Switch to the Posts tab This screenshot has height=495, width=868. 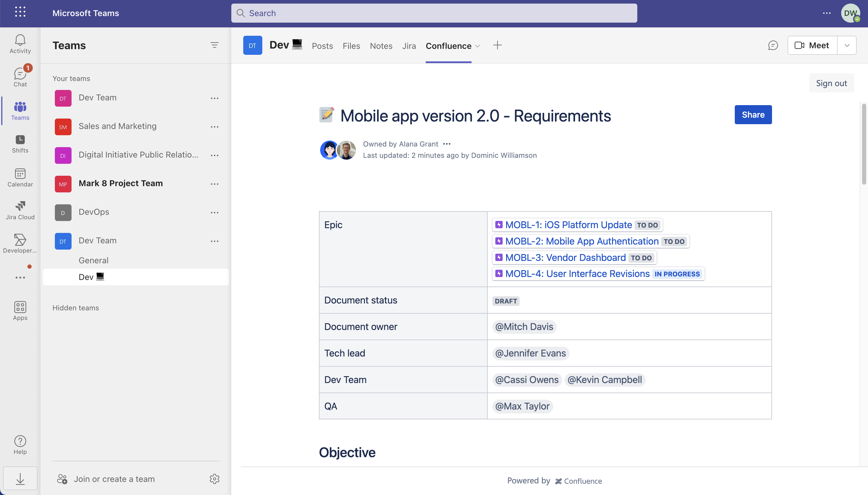pyautogui.click(x=322, y=46)
